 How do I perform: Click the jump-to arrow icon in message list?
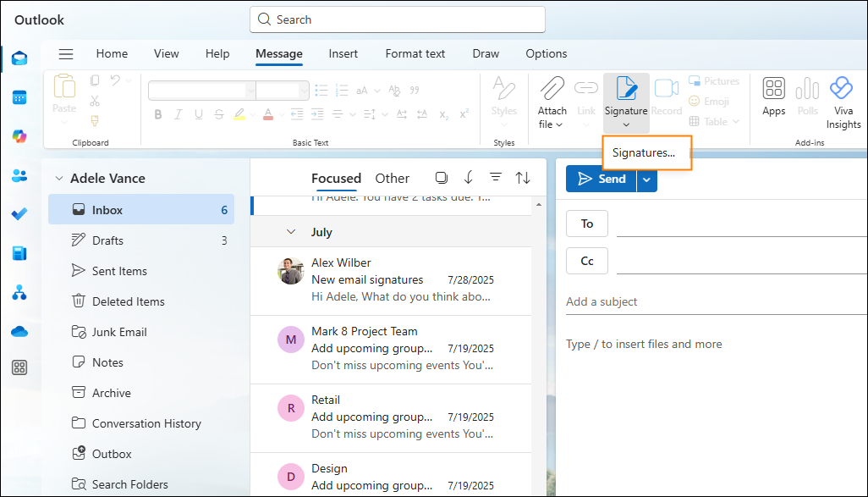tap(469, 177)
